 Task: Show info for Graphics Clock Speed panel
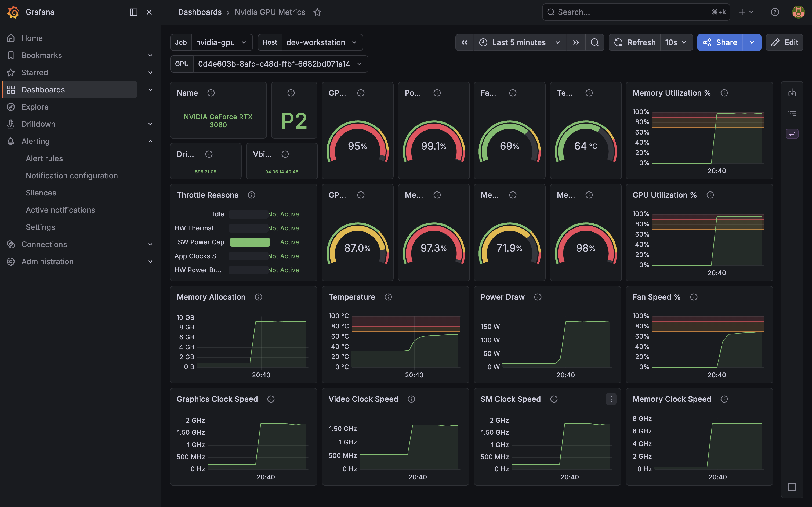pyautogui.click(x=271, y=399)
